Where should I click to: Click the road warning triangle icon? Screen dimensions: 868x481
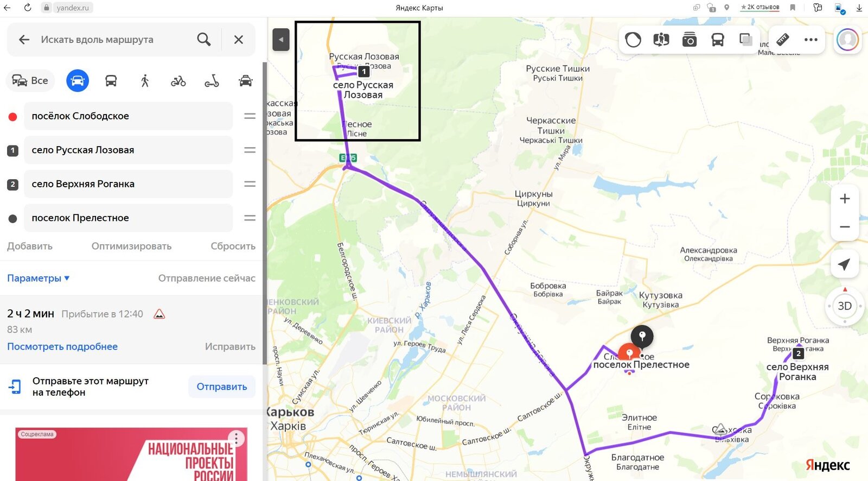click(x=159, y=314)
